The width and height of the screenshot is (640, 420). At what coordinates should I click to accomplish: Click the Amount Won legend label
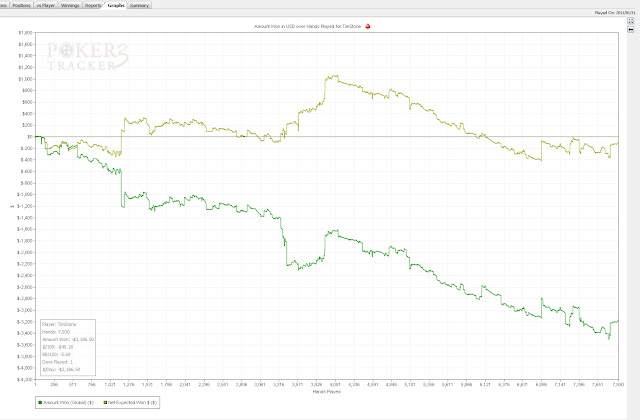pyautogui.click(x=69, y=402)
